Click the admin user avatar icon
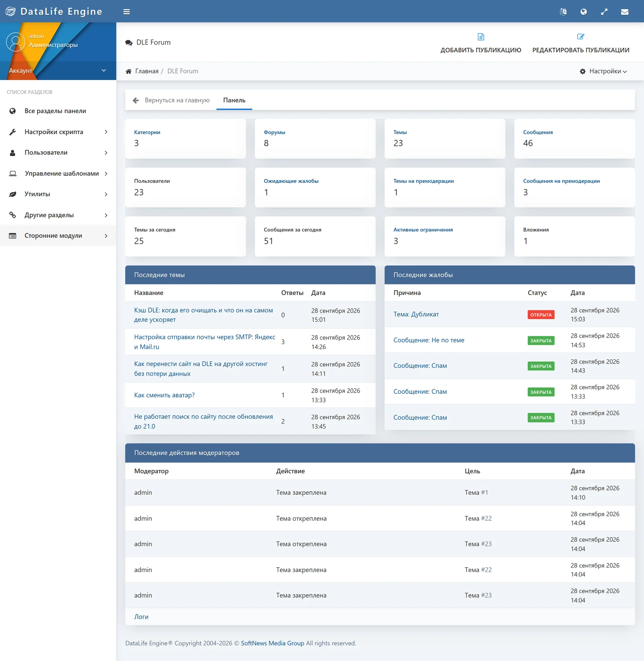Screen dimensions: 644x661 [16, 42]
